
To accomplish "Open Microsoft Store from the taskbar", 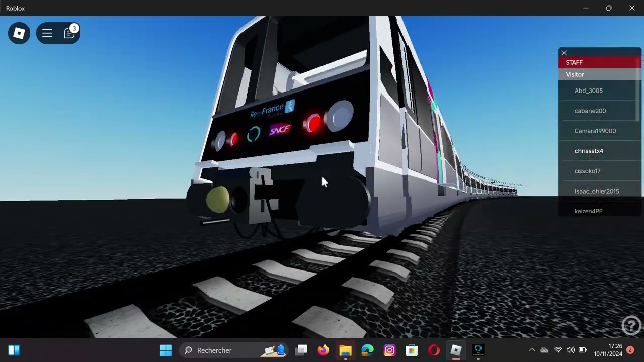I will [412, 350].
